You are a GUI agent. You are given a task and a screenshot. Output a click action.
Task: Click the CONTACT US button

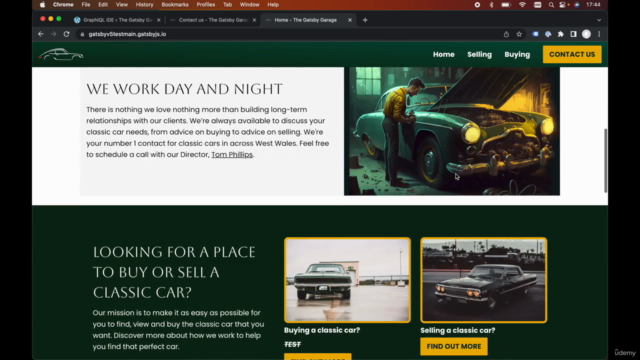pos(572,54)
